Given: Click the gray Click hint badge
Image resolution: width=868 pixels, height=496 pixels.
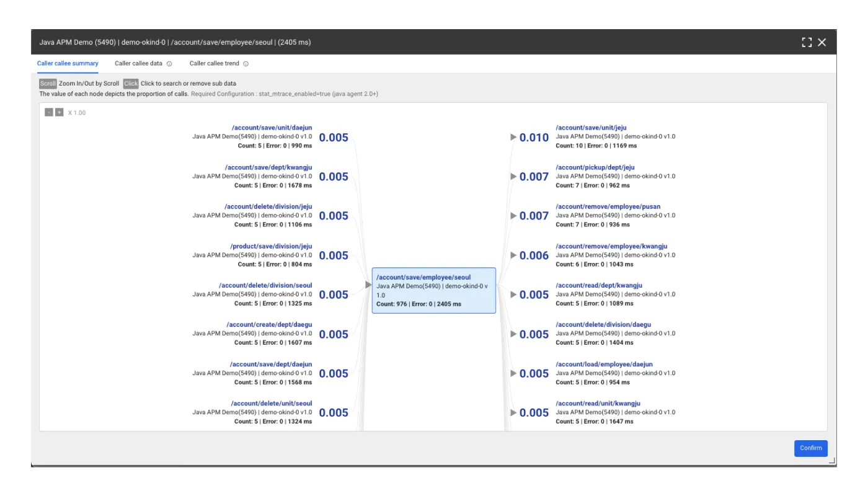Looking at the screenshot, I should 131,83.
